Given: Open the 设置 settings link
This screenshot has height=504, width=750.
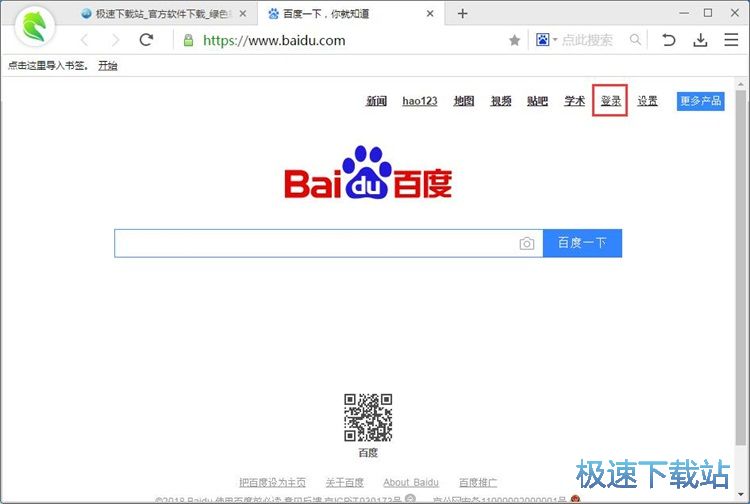Looking at the screenshot, I should pyautogui.click(x=648, y=101).
